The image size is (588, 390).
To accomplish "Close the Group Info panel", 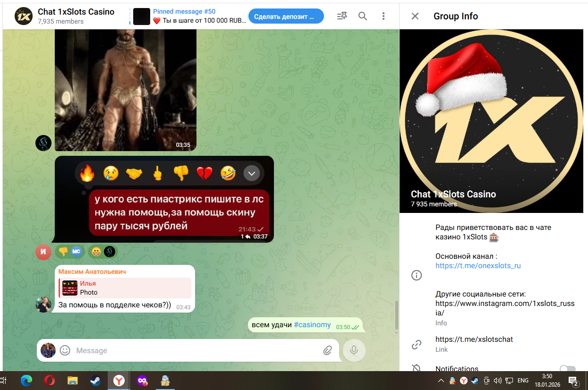I will [415, 16].
